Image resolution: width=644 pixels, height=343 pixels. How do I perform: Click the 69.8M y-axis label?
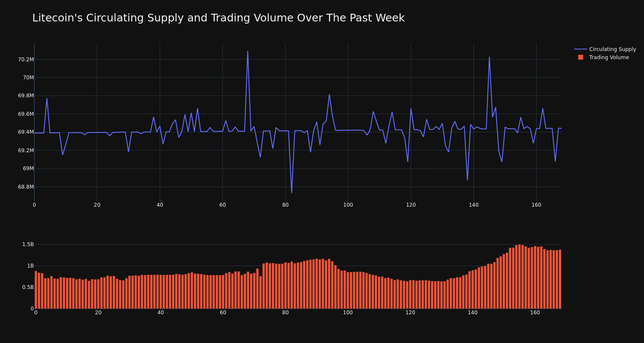(x=26, y=96)
